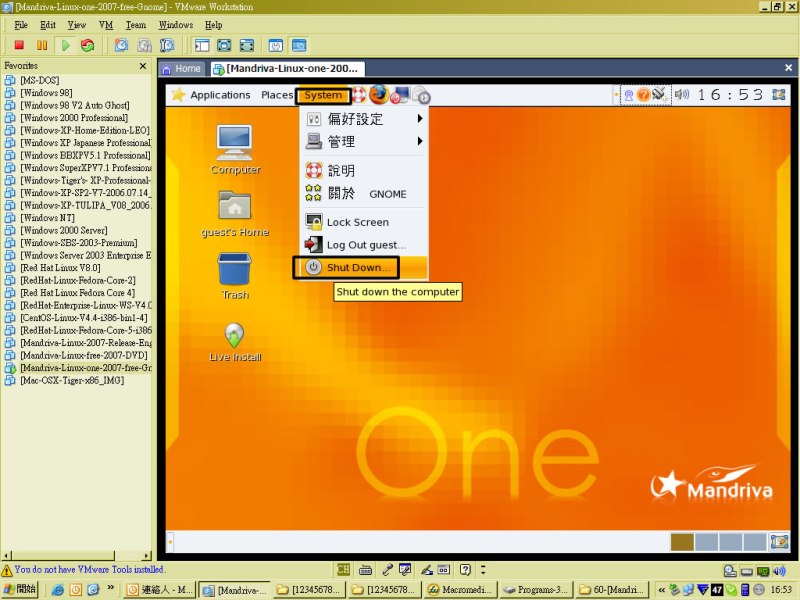Open the View menu
The width and height of the screenshot is (800, 600).
[x=77, y=25]
